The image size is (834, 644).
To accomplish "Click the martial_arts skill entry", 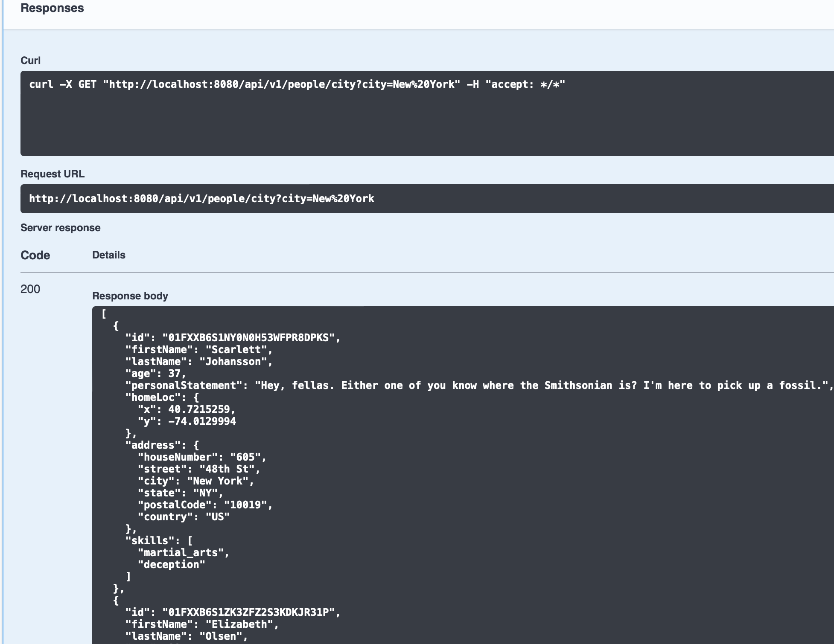I will (183, 553).
